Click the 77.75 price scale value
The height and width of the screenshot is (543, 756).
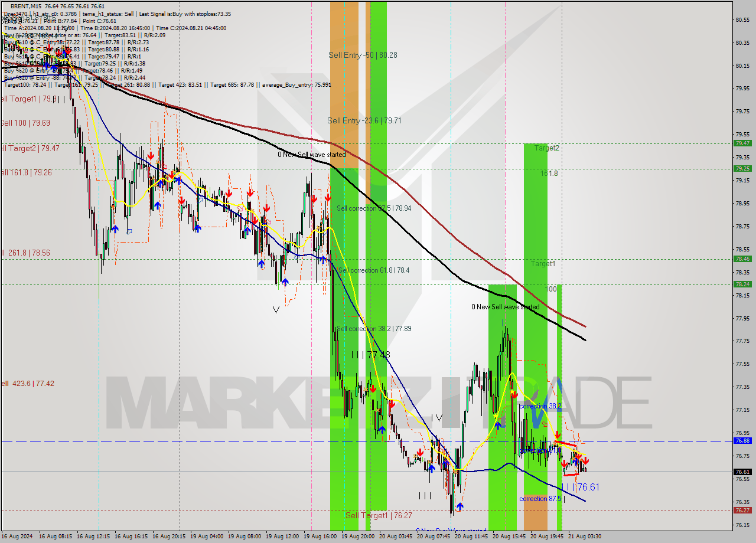(x=742, y=341)
